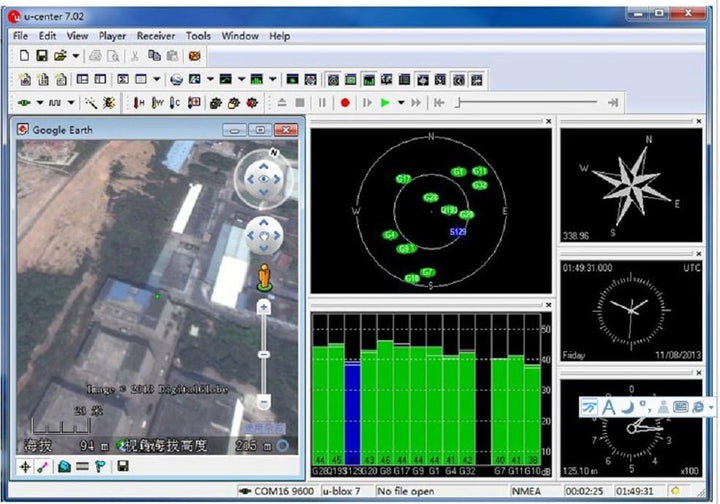
Task: Save using the floppy icon in the main toolbar
Action: [x=42, y=56]
